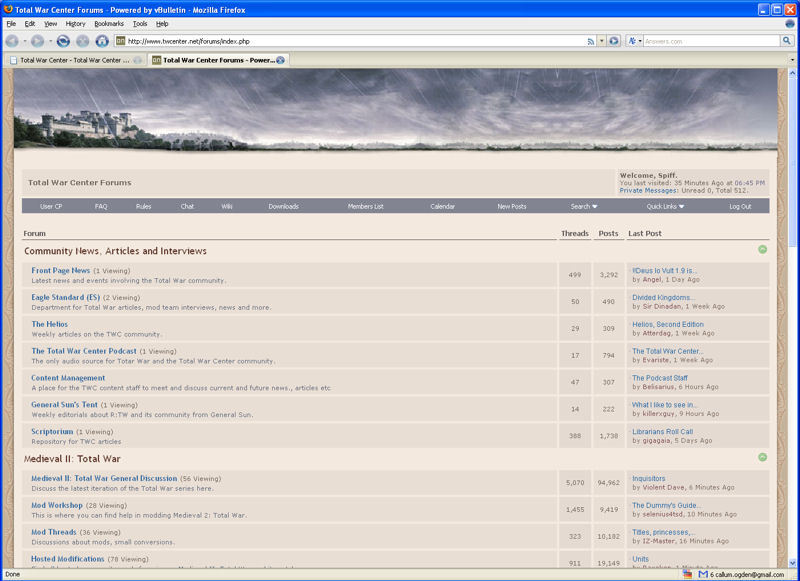Image resolution: width=800 pixels, height=581 pixels.
Task: Open General Sun's Tent forum
Action: click(x=64, y=405)
